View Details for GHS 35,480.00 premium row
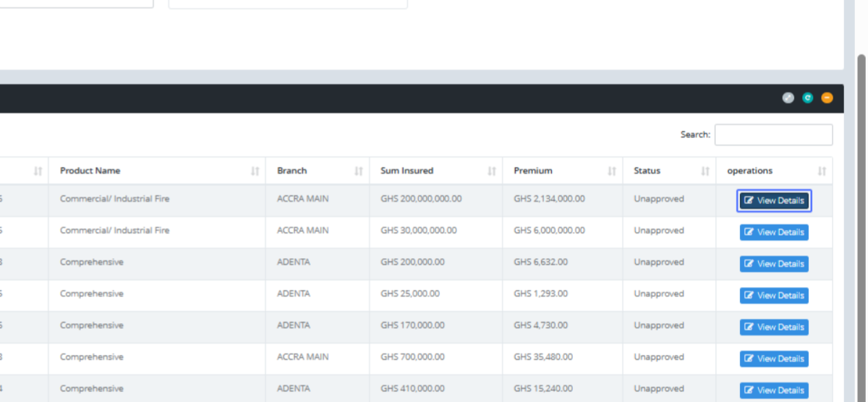The height and width of the screenshot is (402, 868). [774, 359]
